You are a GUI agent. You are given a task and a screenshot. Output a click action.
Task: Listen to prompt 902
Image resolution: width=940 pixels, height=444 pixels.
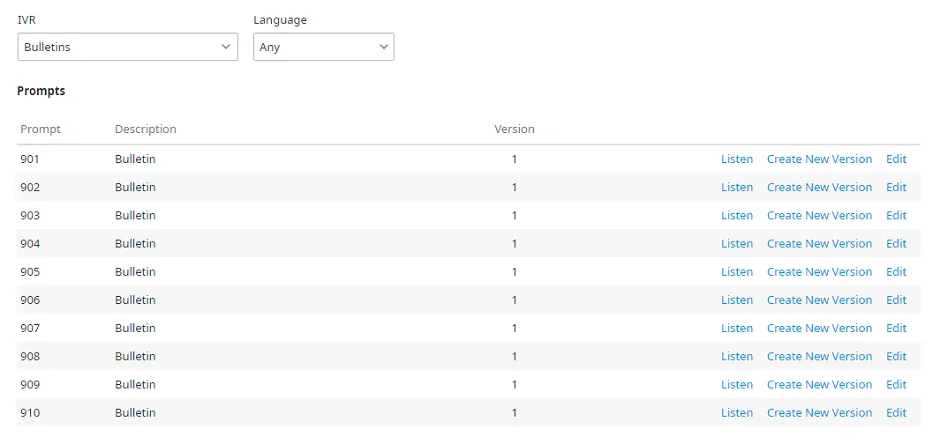[737, 187]
